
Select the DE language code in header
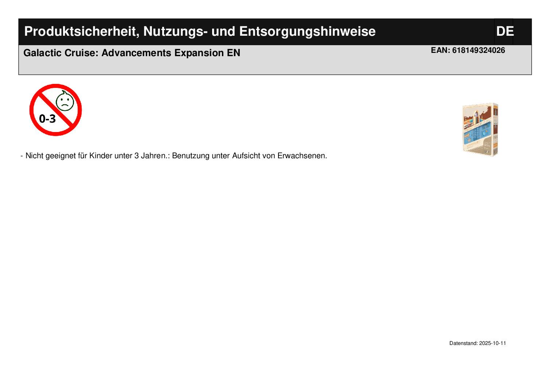504,32
